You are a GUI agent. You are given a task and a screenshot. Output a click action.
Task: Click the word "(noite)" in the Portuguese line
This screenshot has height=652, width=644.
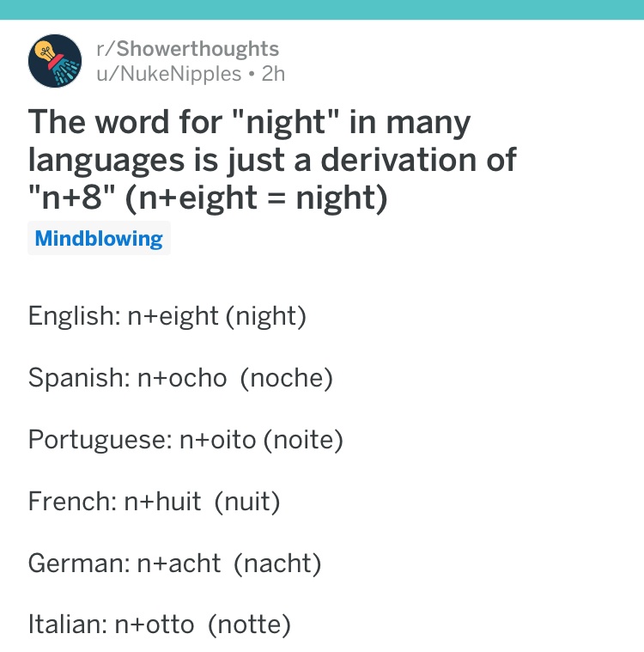click(x=303, y=441)
